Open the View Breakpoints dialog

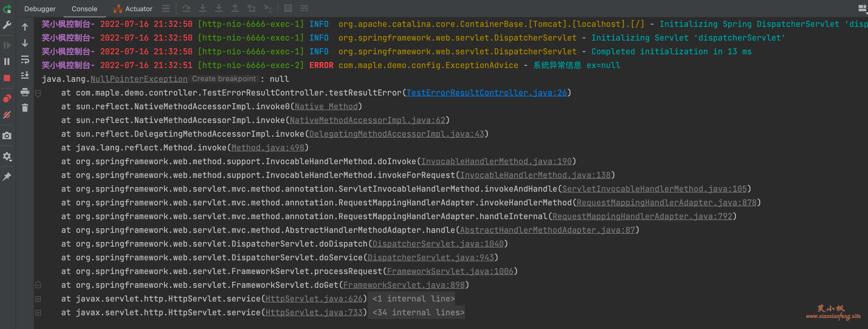[x=7, y=98]
